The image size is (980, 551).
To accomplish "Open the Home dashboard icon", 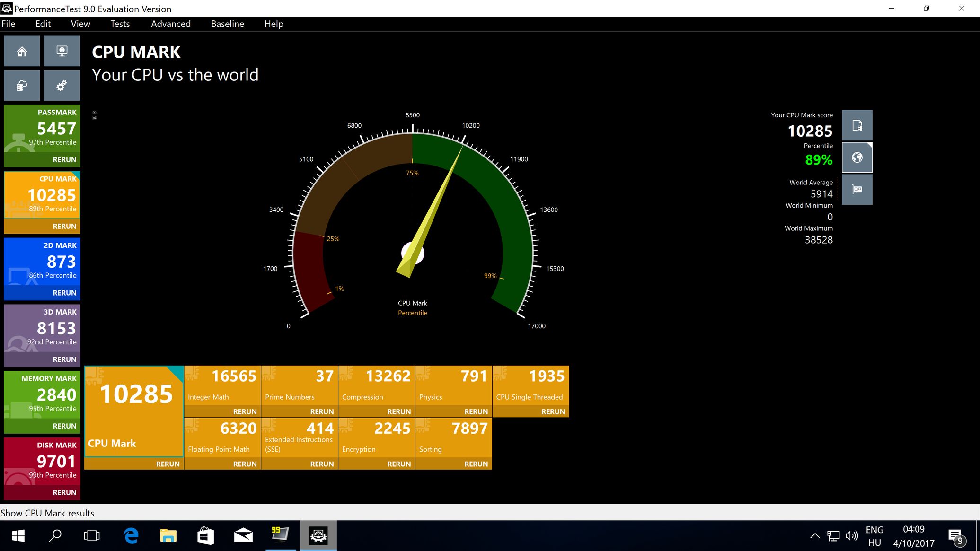I will point(22,51).
